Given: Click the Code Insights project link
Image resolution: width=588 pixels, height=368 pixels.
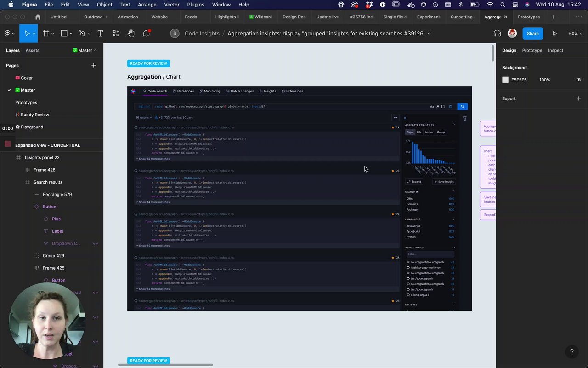Looking at the screenshot, I should pos(202,34).
